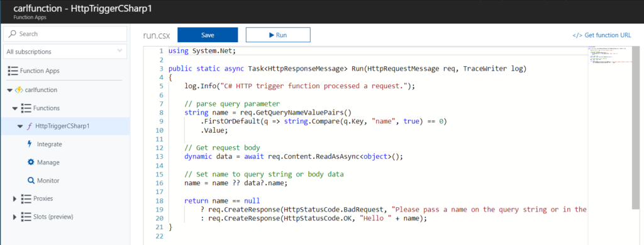Viewport: 644px width, 245px height.
Task: Open the Monitor section
Action: tap(48, 181)
